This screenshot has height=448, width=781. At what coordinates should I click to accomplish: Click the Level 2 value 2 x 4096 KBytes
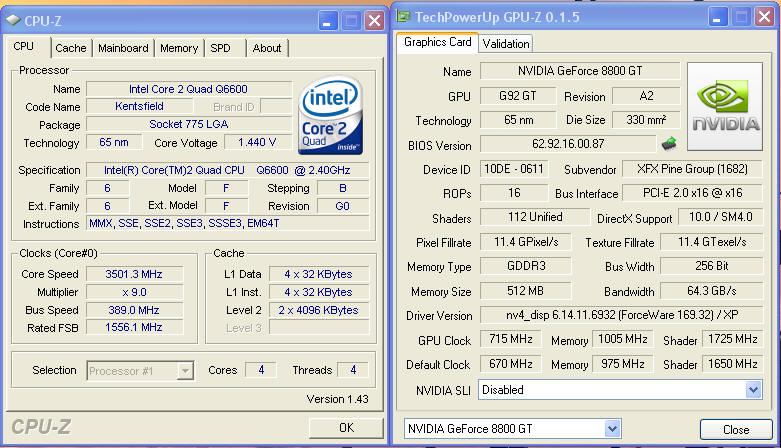pyautogui.click(x=319, y=310)
